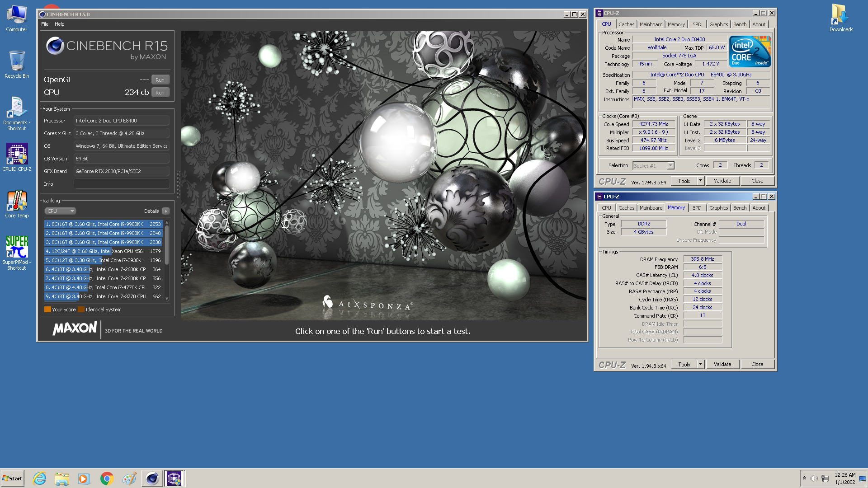Open Google Chrome from taskbar
This screenshot has width=868, height=488.
pos(107,479)
